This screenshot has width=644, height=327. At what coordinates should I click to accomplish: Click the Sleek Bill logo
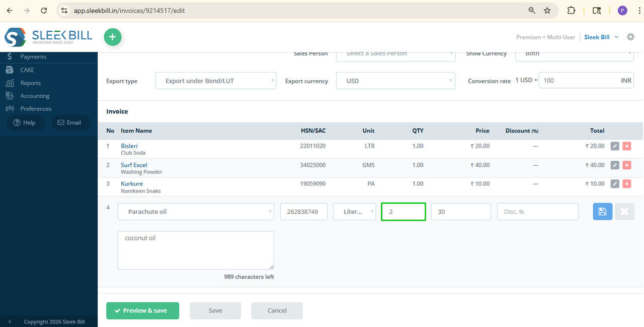48,37
